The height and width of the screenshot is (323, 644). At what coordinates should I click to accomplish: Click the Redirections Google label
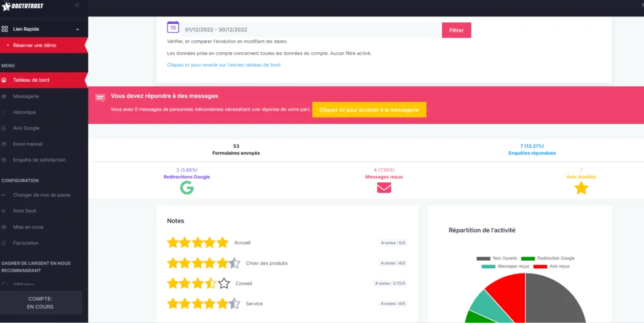186,177
